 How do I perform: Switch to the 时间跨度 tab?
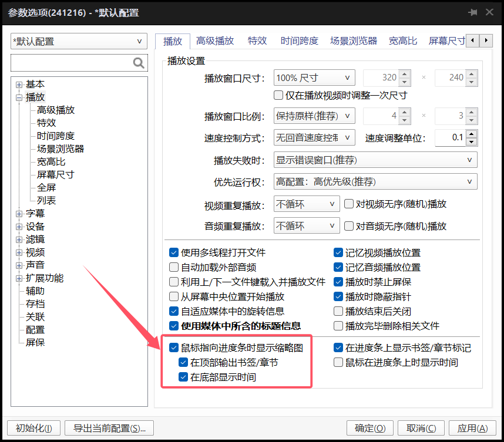(x=299, y=41)
